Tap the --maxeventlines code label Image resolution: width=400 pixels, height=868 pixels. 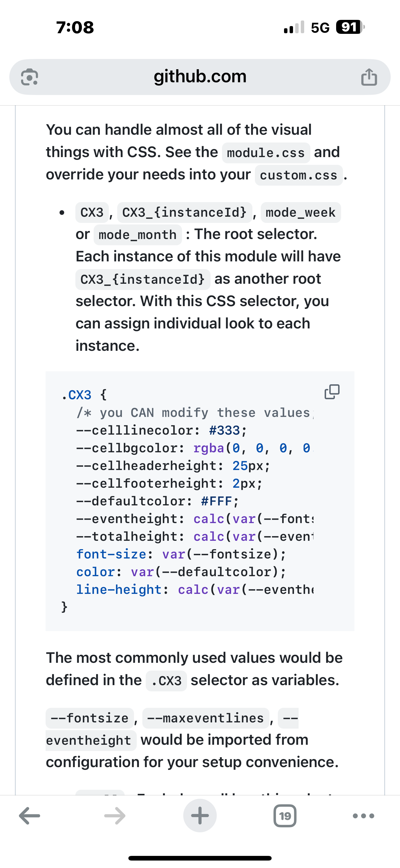205,718
